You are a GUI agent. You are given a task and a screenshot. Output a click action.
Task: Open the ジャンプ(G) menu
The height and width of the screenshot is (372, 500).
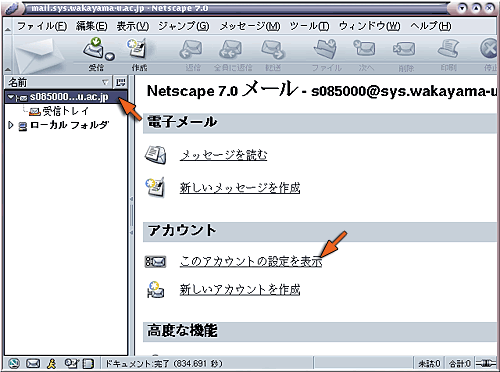(x=184, y=26)
